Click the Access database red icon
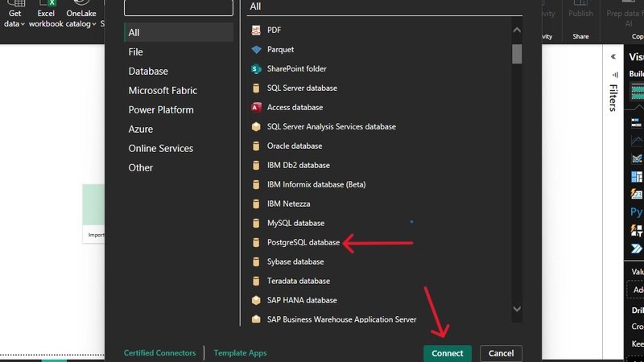Image resolution: width=644 pixels, height=362 pixels. point(256,107)
